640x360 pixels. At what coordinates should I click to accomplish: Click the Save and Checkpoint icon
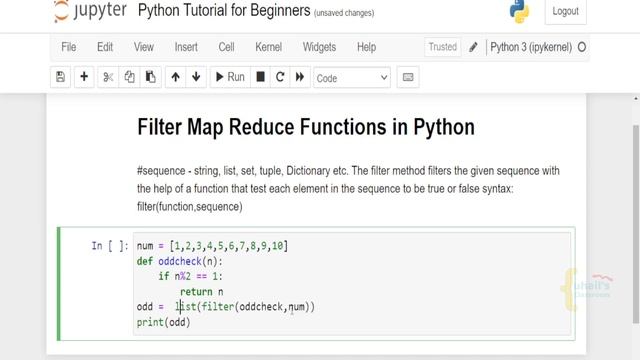coord(60,77)
